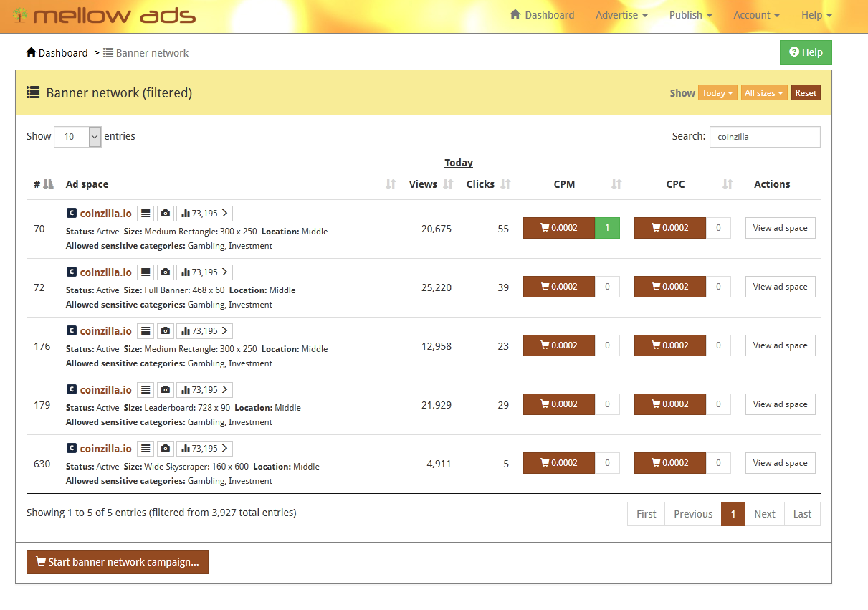Viewport: 868px width, 610px height.
Task: Open 73,195 stats button in row 176
Action: pos(204,330)
